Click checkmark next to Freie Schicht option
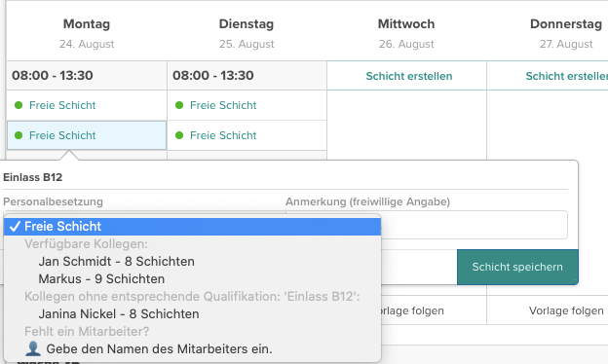This screenshot has width=608, height=364. tap(15, 226)
